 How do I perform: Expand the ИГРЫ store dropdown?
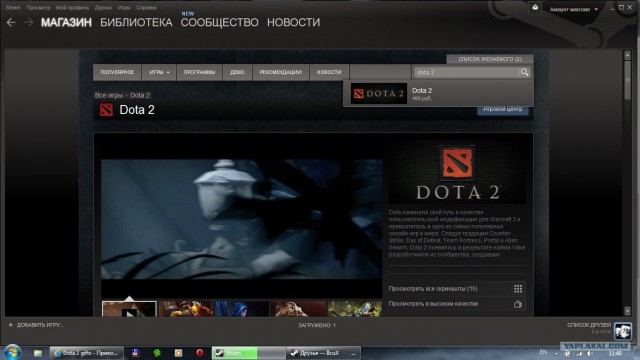click(x=159, y=72)
